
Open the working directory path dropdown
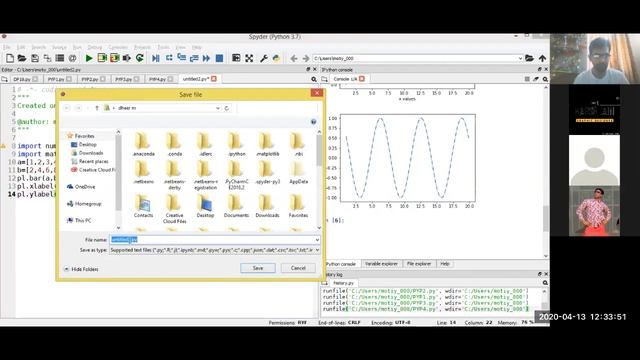coord(520,58)
